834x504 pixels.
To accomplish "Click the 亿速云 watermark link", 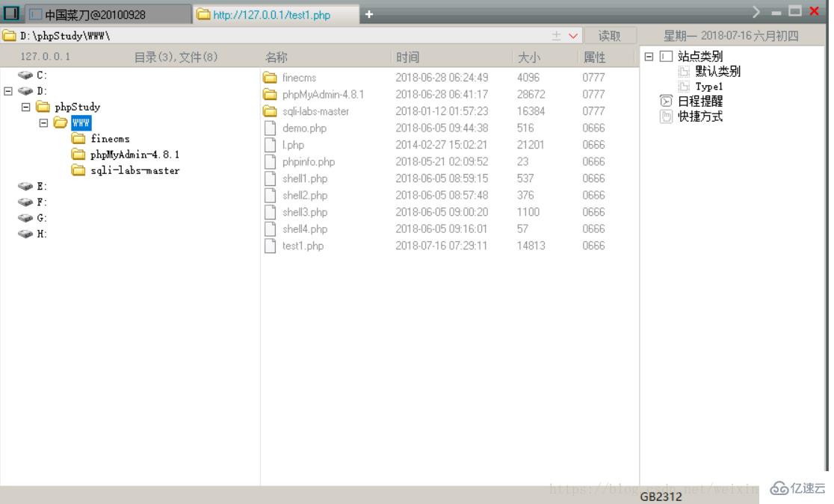I will point(797,488).
